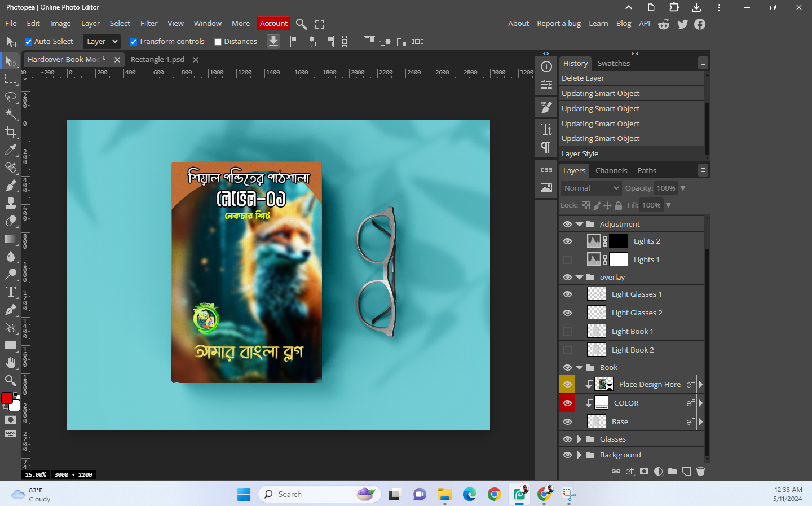
Task: Select the Lasso tool
Action: (11, 96)
